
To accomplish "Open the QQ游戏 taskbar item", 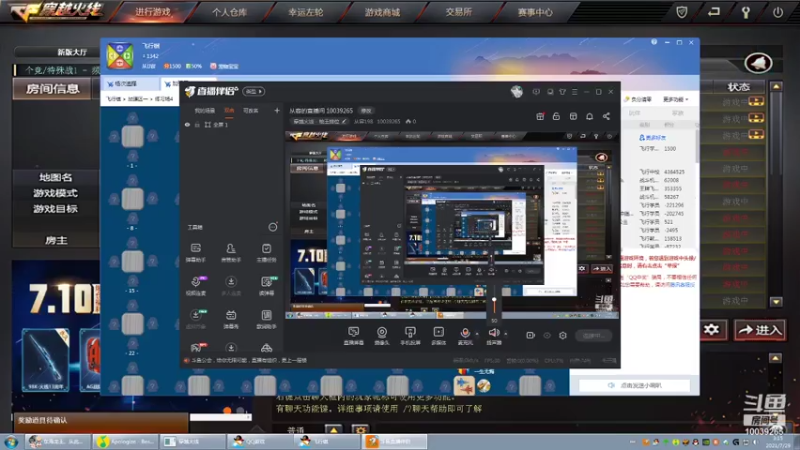I will (x=259, y=441).
